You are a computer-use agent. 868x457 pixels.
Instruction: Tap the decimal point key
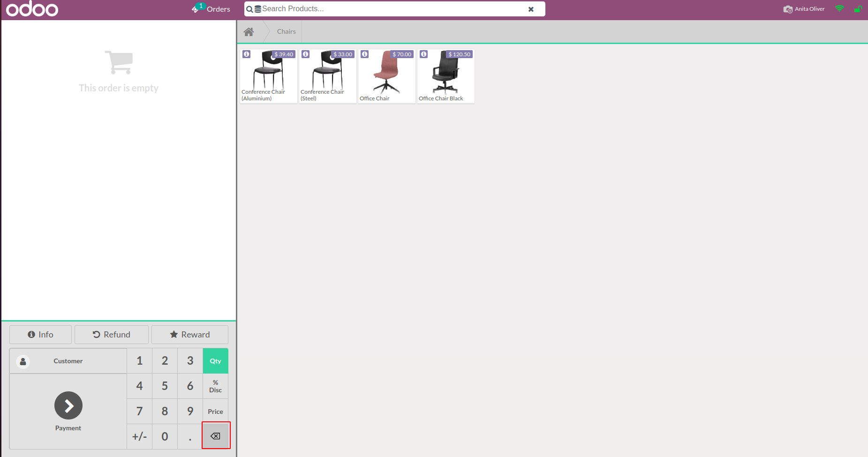[190, 437]
